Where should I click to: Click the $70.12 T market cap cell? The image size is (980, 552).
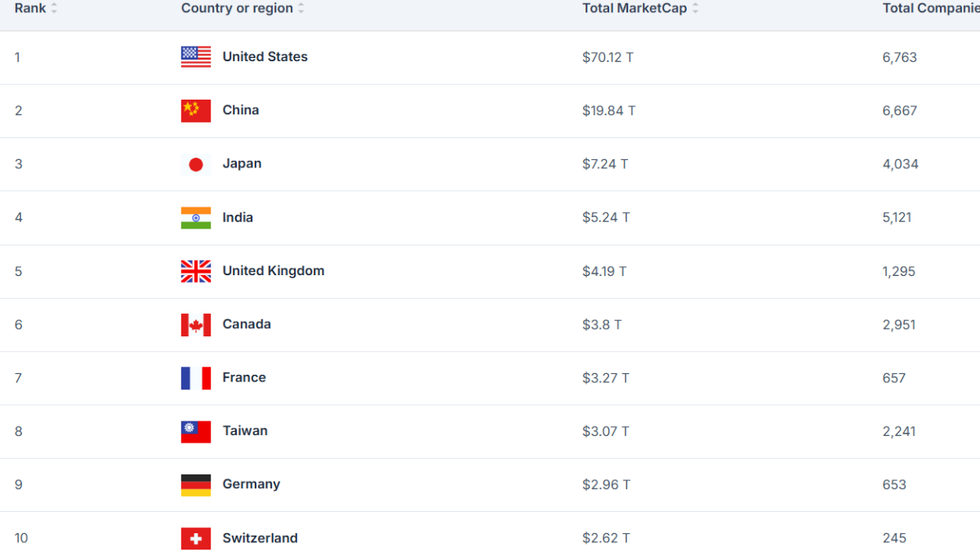pyautogui.click(x=608, y=57)
